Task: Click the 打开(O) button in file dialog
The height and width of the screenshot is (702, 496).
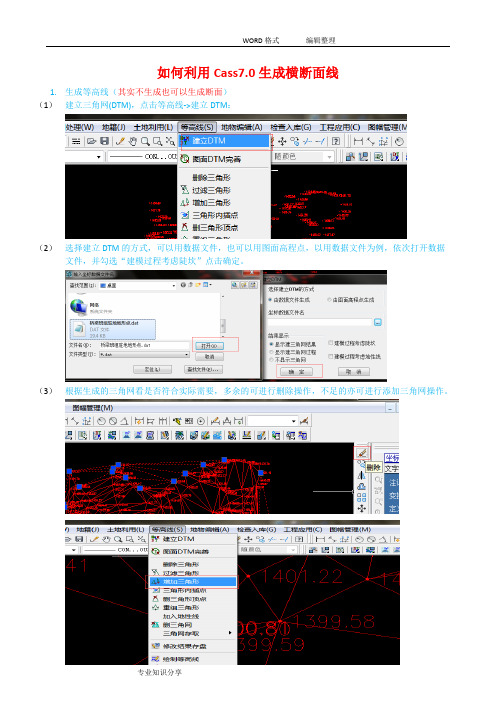Action: 209,346
